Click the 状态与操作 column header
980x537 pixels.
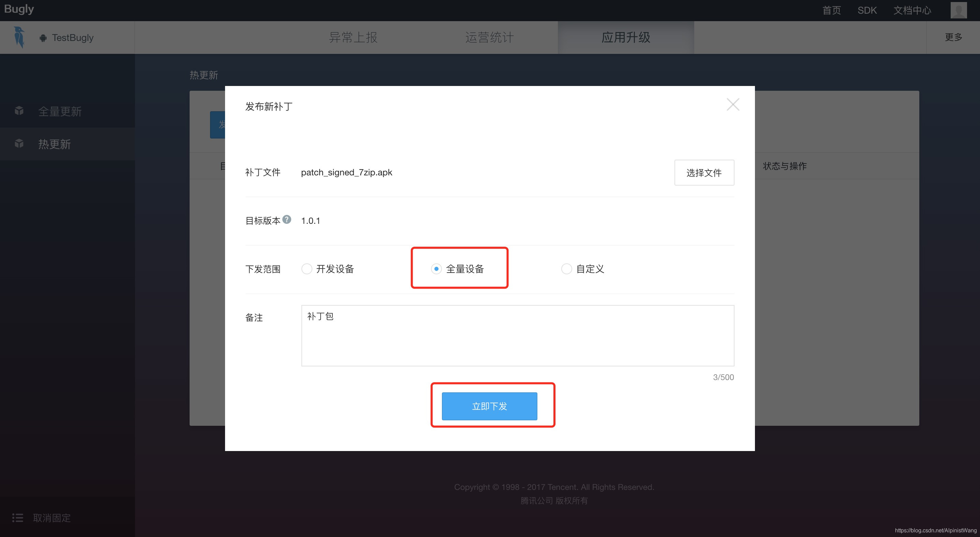(785, 166)
